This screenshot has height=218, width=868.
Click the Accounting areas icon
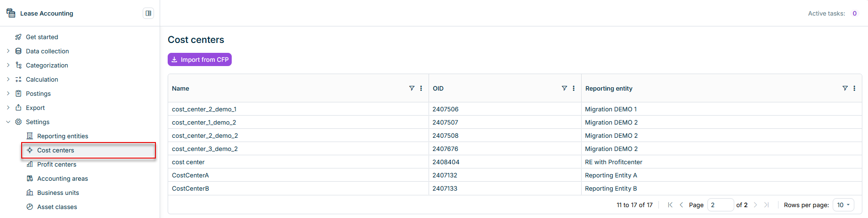pyautogui.click(x=30, y=178)
